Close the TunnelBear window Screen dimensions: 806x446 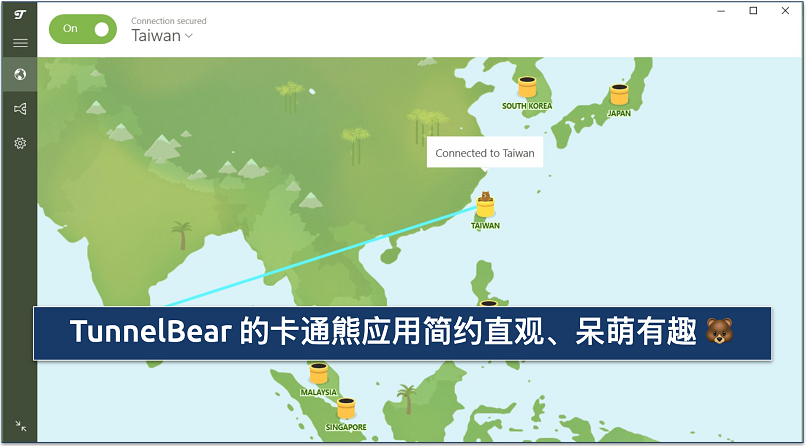click(x=785, y=11)
